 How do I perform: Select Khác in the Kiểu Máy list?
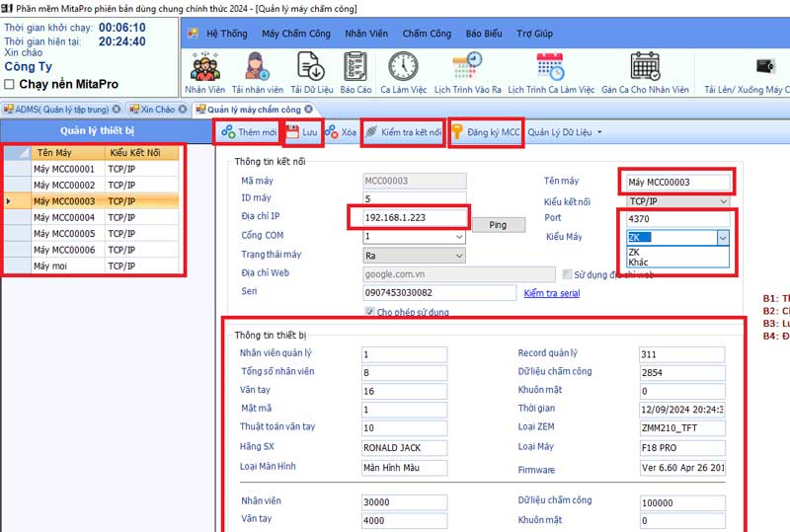[640, 262]
